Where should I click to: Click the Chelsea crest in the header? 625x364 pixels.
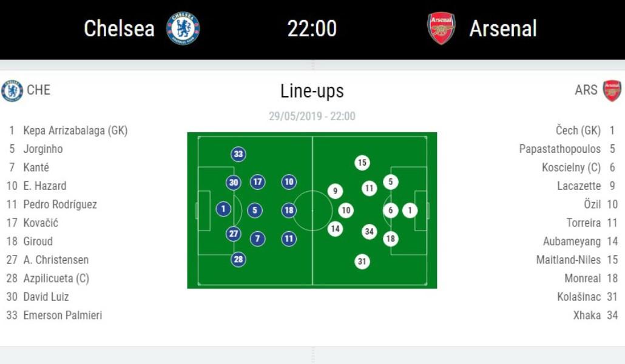pos(183,29)
